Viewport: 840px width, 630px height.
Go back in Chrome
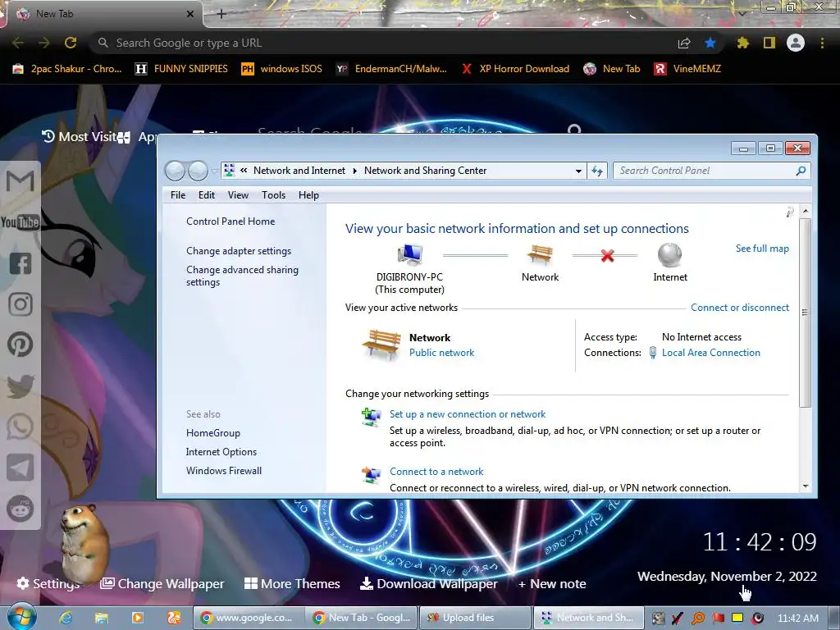coord(18,43)
